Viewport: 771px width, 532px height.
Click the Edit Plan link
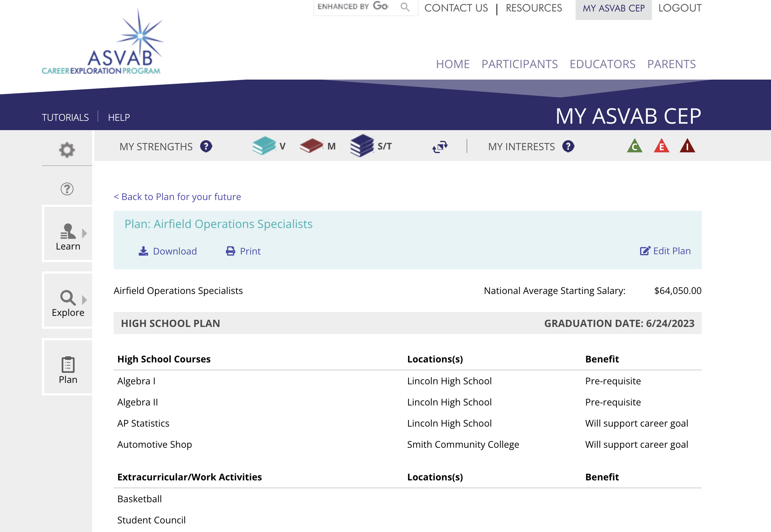point(665,251)
